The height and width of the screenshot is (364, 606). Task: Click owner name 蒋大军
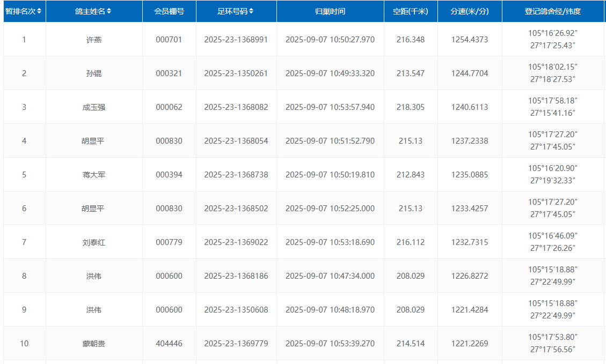point(94,175)
